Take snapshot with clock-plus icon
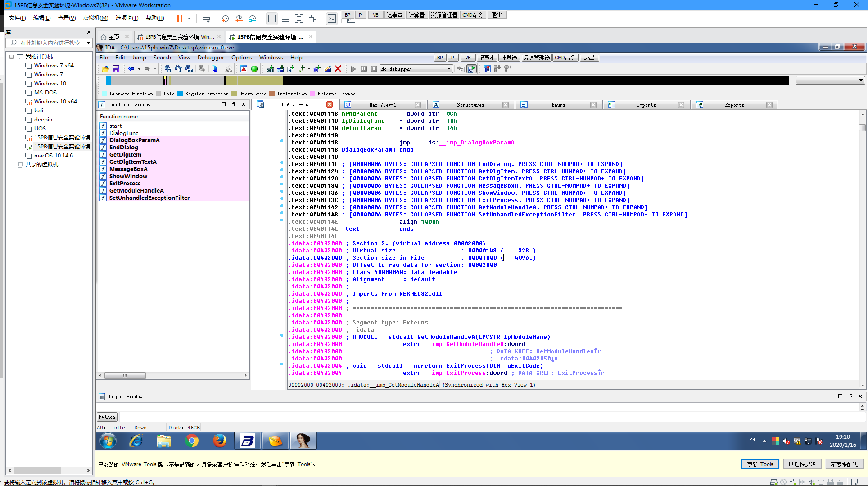Screen dimensions: 868x486 pos(226,18)
